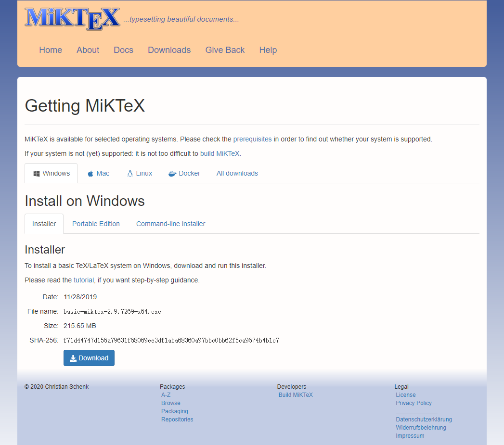Switch to the Docker tab
The height and width of the screenshot is (445, 504).
point(184,174)
